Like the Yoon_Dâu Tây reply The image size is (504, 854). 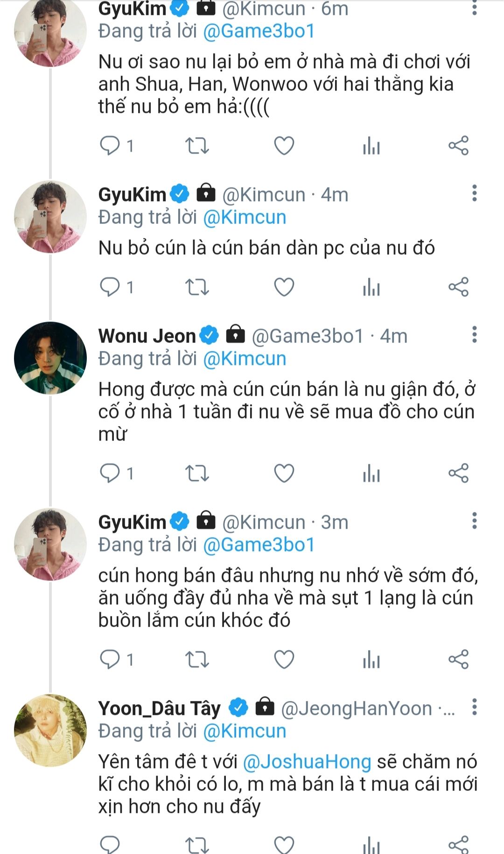(284, 845)
